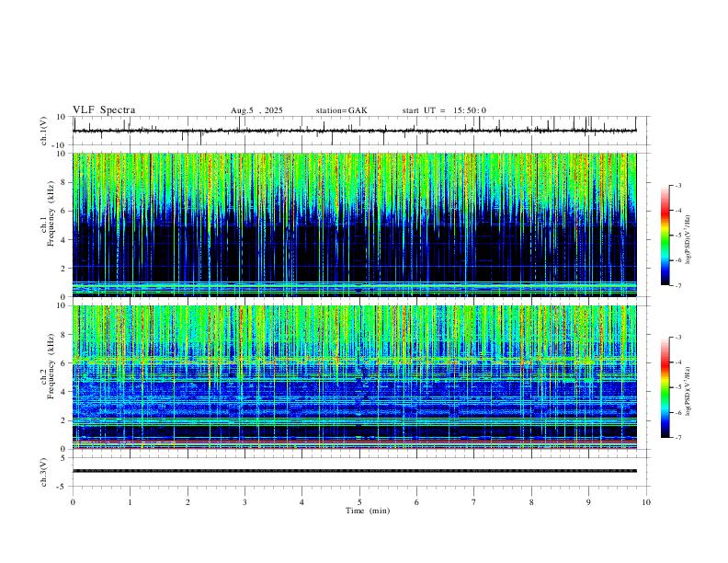Click the "ch.3(V)" axis label
The image size is (728, 563).
44,472
